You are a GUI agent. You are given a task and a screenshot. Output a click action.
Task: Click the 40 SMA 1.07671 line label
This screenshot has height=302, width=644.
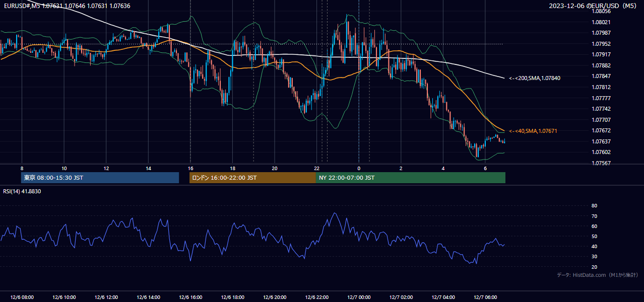tap(533, 131)
